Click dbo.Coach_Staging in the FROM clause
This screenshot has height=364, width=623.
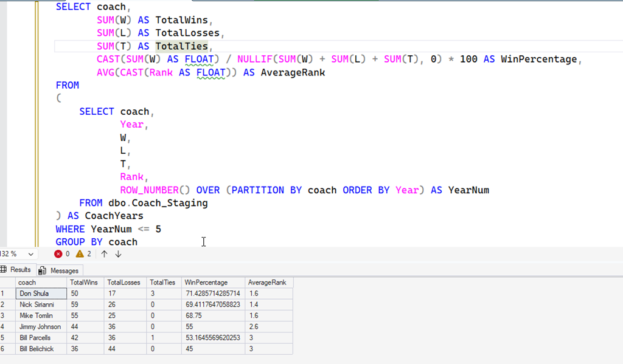click(x=158, y=203)
